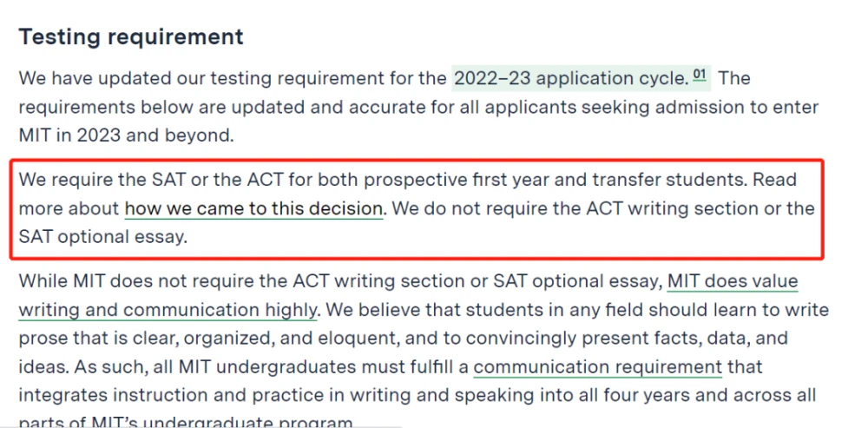Click the line starting 'prose that is clear, organized'

[404, 339]
